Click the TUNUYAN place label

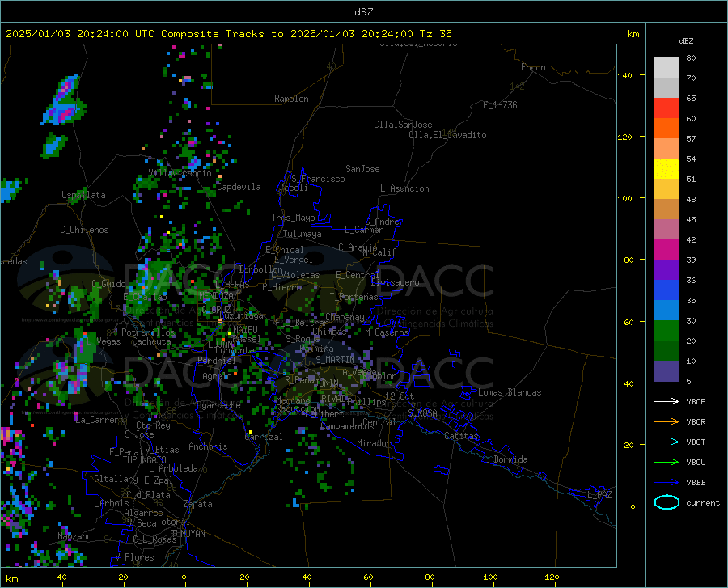coord(188,534)
